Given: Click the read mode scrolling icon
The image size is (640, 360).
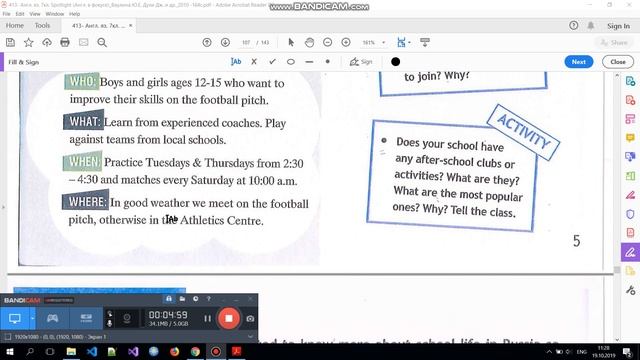Looking at the screenshot, I should tap(425, 42).
